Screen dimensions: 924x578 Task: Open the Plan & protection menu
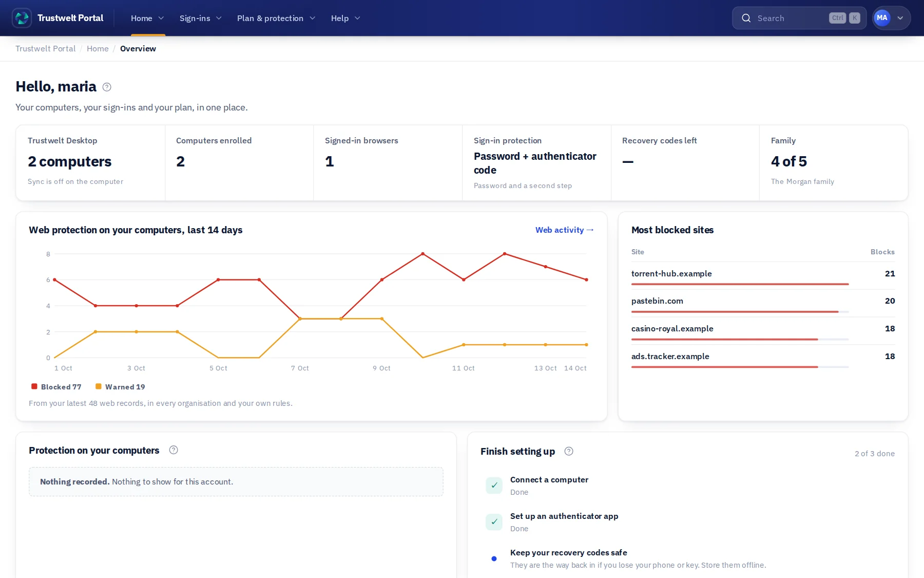click(276, 18)
